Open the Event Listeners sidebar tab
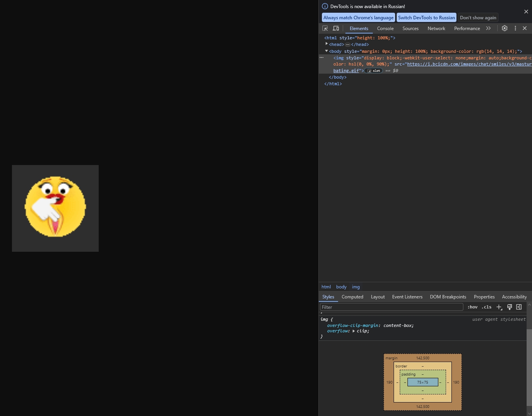Image resolution: width=532 pixels, height=416 pixels. pyautogui.click(x=407, y=297)
